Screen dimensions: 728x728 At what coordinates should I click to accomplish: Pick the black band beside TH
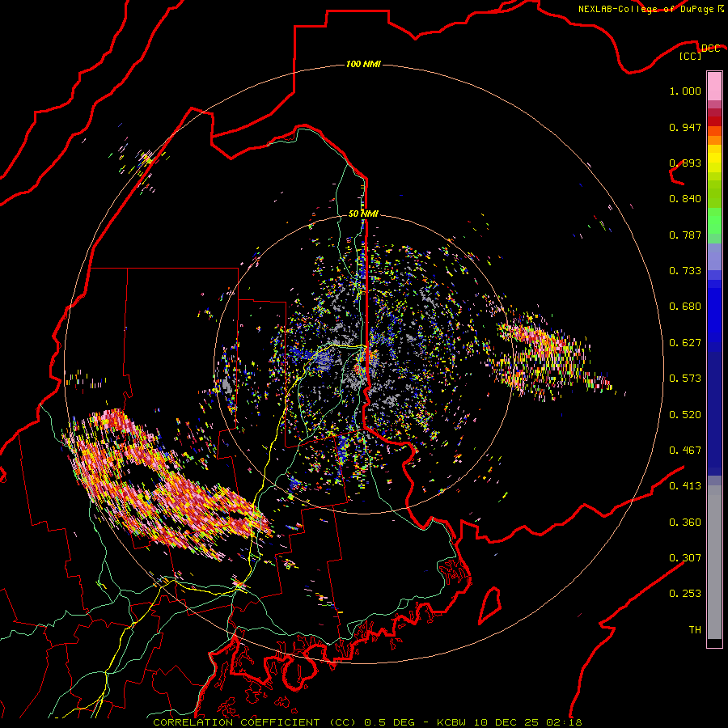[714, 643]
